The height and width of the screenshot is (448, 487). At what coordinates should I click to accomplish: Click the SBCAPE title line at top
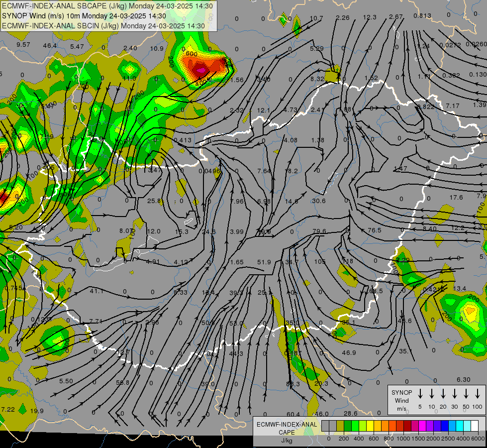point(107,6)
